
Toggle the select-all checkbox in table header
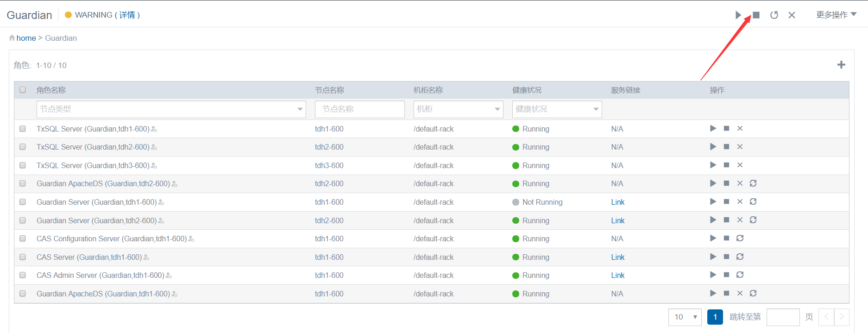[x=23, y=90]
